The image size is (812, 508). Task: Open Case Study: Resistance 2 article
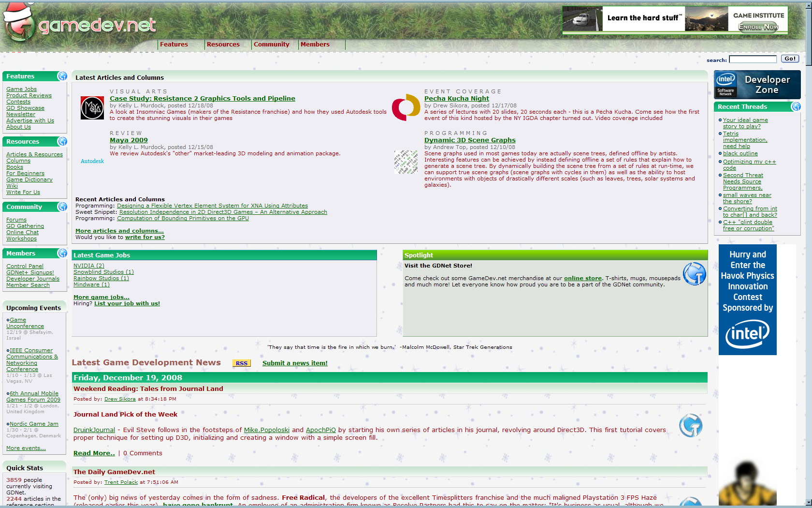pyautogui.click(x=203, y=98)
